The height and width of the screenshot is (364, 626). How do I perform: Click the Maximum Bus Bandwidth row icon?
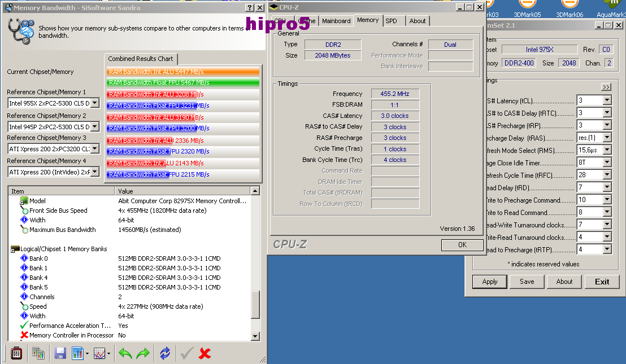(24, 230)
